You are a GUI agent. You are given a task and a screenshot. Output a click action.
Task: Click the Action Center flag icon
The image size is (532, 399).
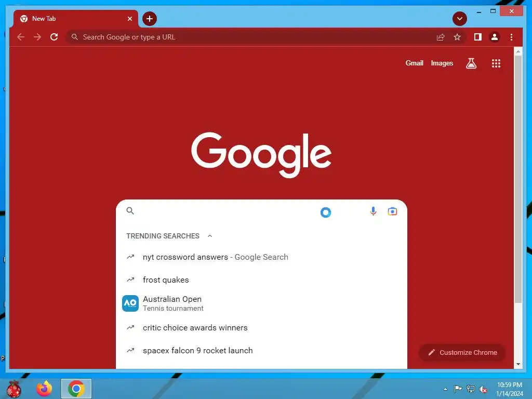coord(458,389)
